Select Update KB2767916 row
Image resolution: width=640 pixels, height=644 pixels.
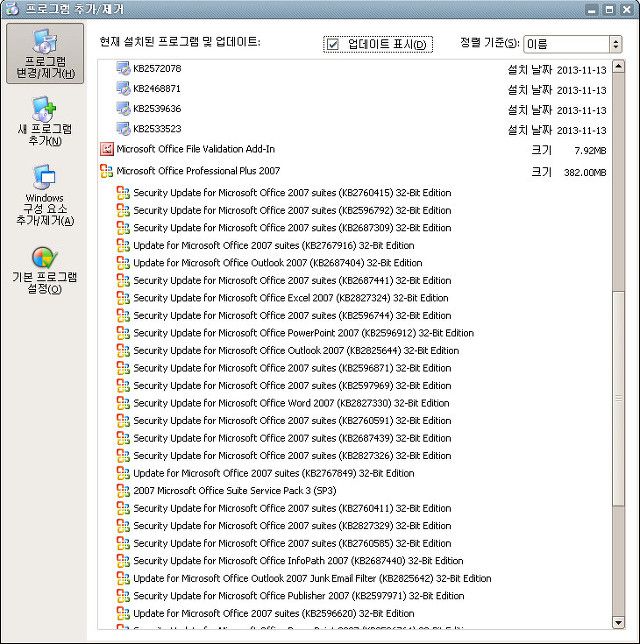[274, 245]
